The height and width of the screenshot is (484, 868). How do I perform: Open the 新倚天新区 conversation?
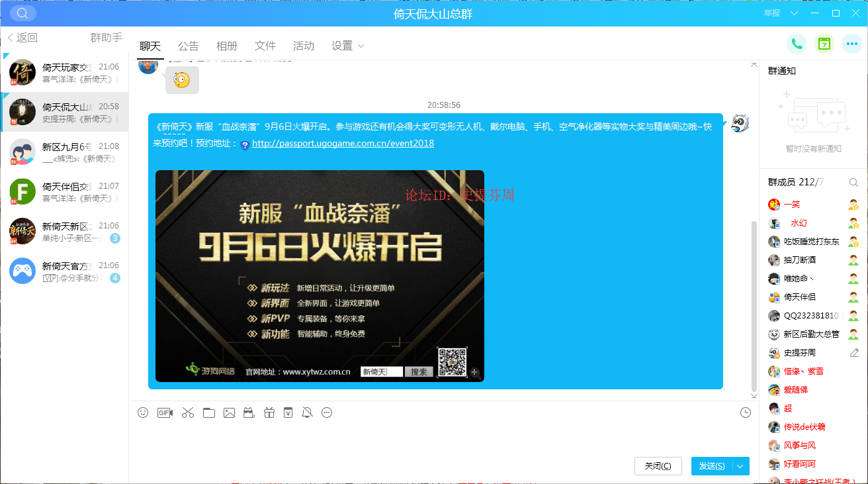(64, 232)
